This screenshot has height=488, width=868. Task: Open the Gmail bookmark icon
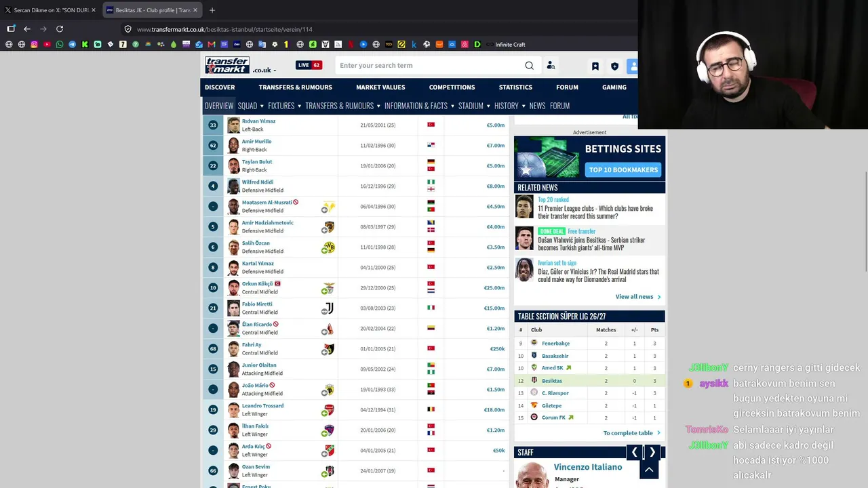click(x=212, y=45)
